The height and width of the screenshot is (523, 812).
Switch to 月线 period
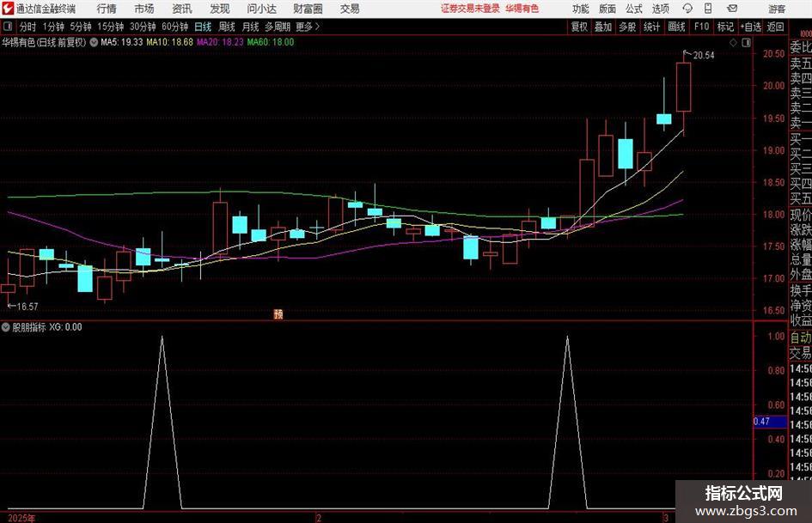click(250, 27)
